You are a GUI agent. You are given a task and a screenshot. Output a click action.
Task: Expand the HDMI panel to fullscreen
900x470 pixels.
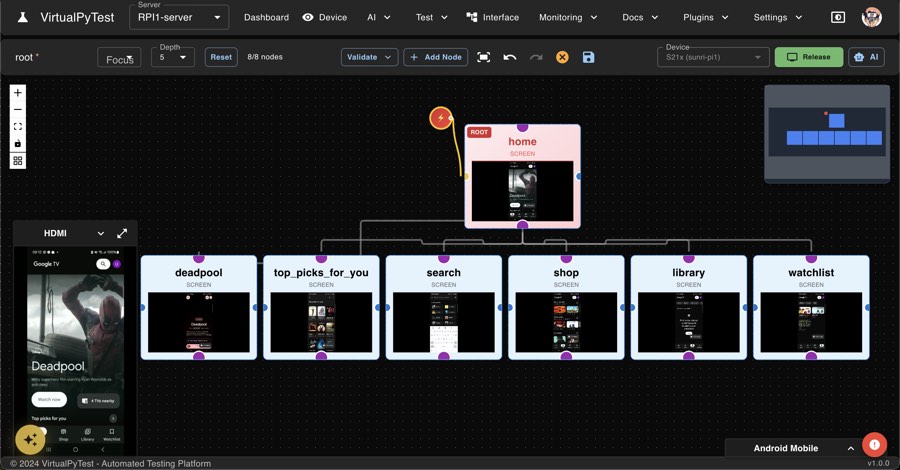click(122, 234)
